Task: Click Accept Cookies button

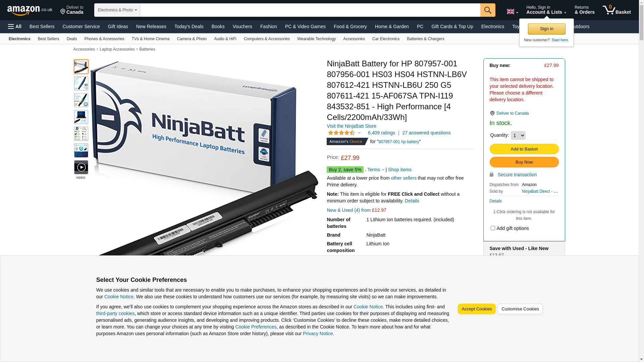Action: click(477, 309)
